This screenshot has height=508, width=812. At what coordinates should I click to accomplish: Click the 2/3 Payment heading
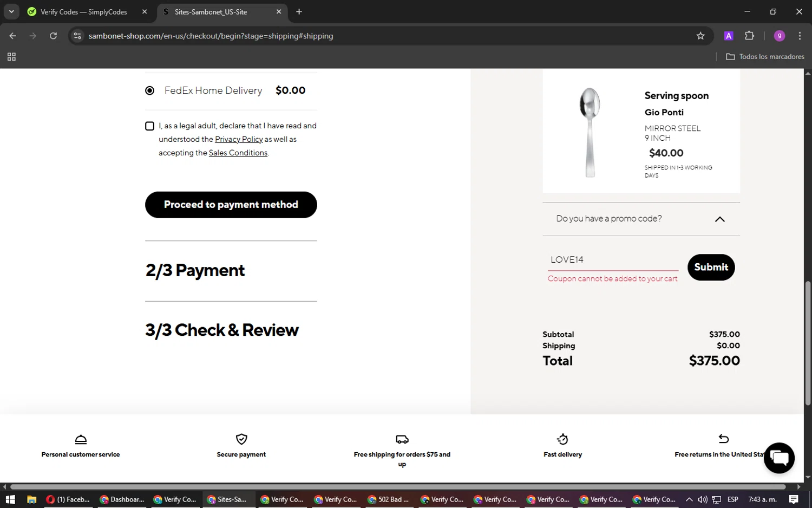(x=195, y=270)
